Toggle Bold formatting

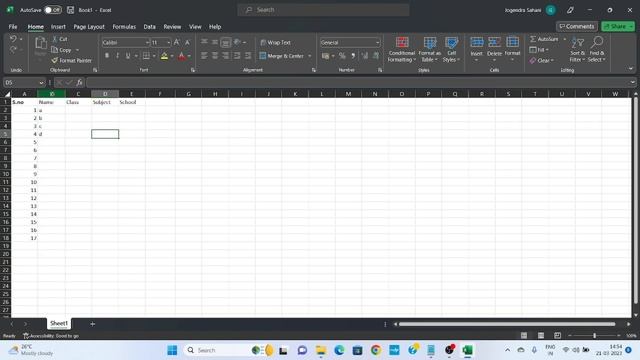coord(107,56)
